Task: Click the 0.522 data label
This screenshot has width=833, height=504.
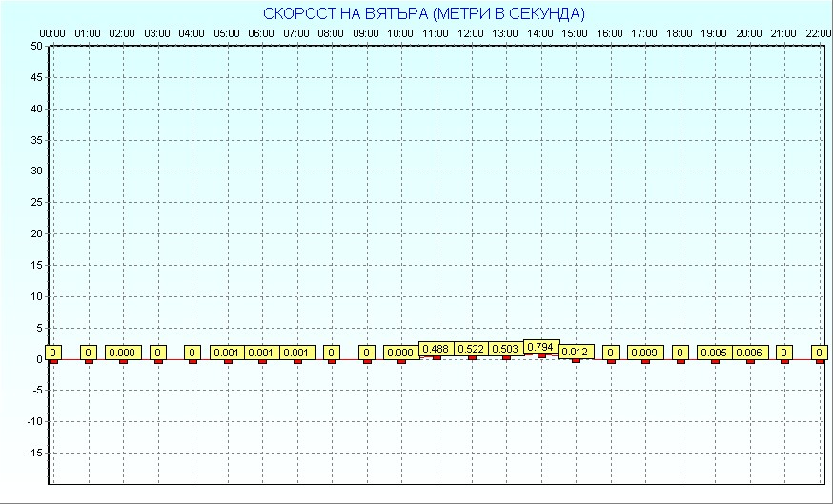Action: (471, 349)
